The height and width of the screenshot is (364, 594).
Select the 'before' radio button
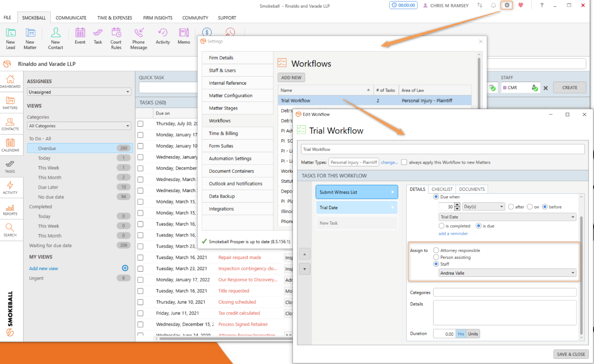coord(545,207)
